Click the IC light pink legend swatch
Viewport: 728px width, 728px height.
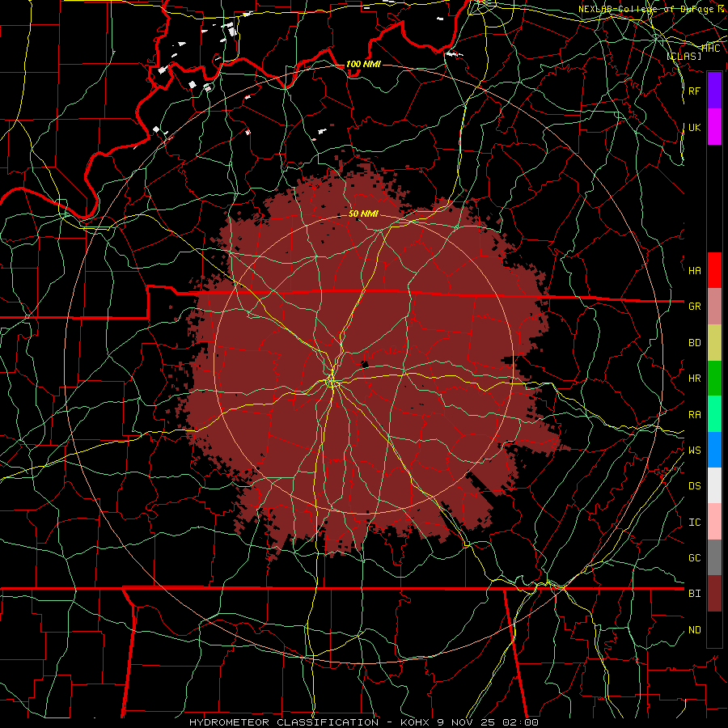714,522
